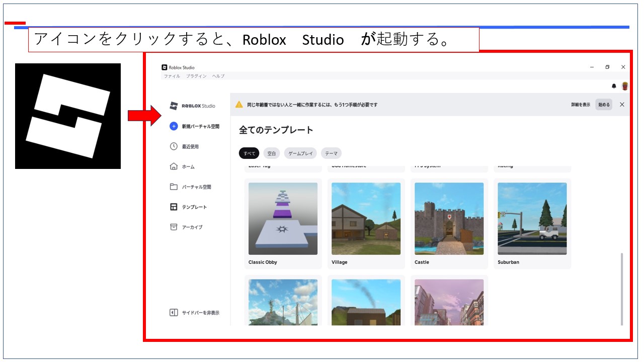
Task: Open the アーカイブ section
Action: (x=186, y=227)
